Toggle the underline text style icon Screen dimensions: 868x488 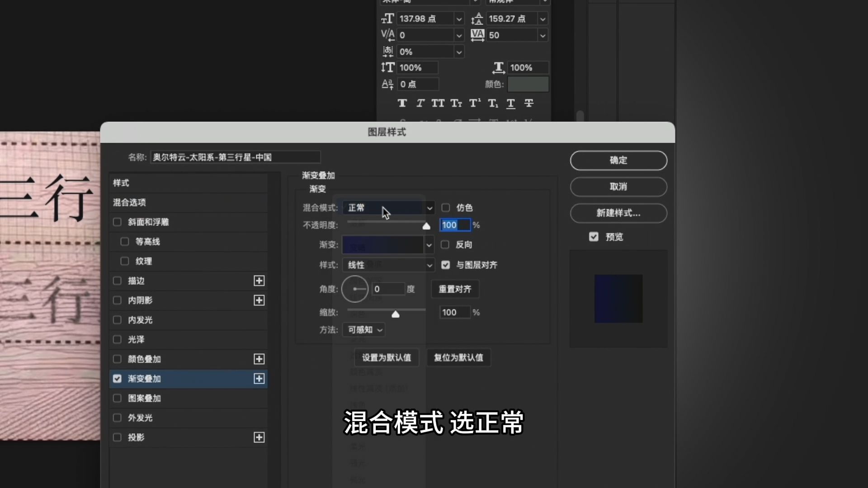[x=511, y=103]
